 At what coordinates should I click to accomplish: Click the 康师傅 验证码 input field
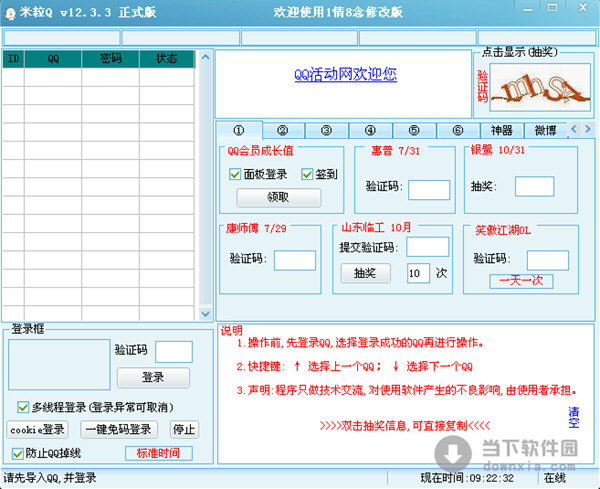coord(294,260)
